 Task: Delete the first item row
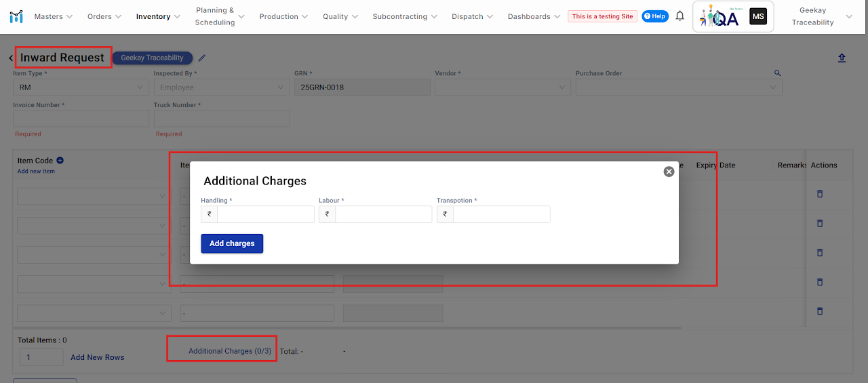(x=819, y=194)
